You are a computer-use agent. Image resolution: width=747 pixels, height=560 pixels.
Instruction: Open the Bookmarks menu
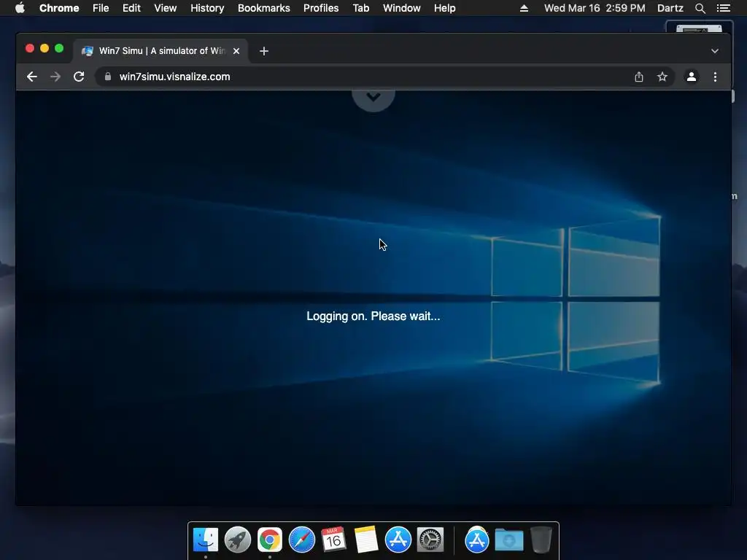(x=264, y=8)
